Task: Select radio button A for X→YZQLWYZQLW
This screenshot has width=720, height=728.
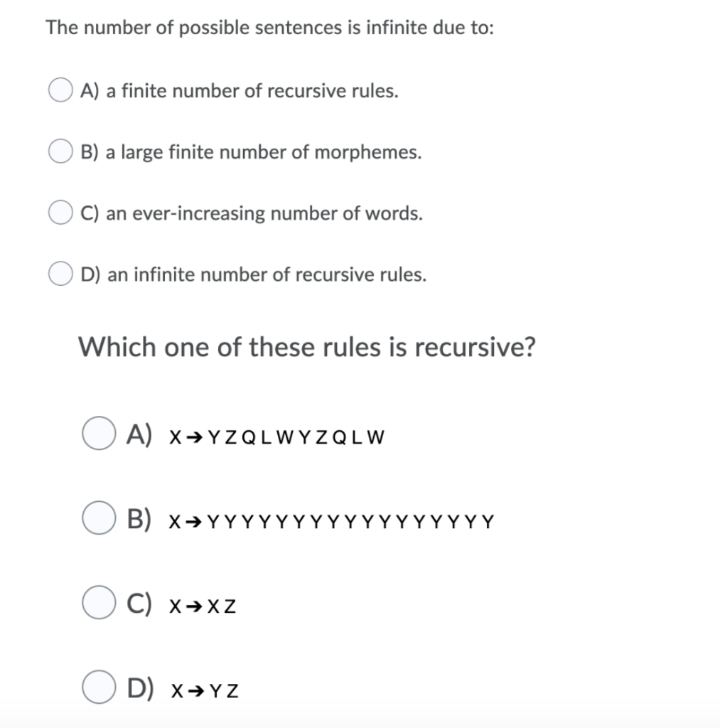Action: pos(99,434)
